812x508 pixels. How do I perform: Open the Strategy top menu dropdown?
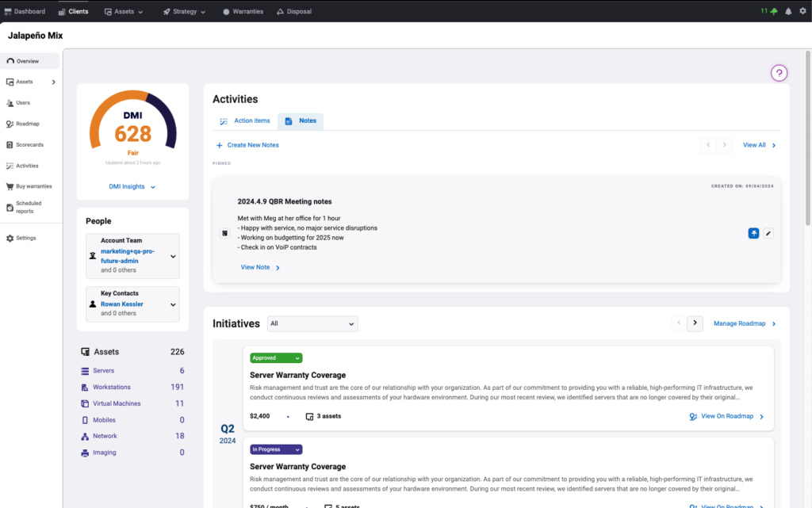[184, 11]
